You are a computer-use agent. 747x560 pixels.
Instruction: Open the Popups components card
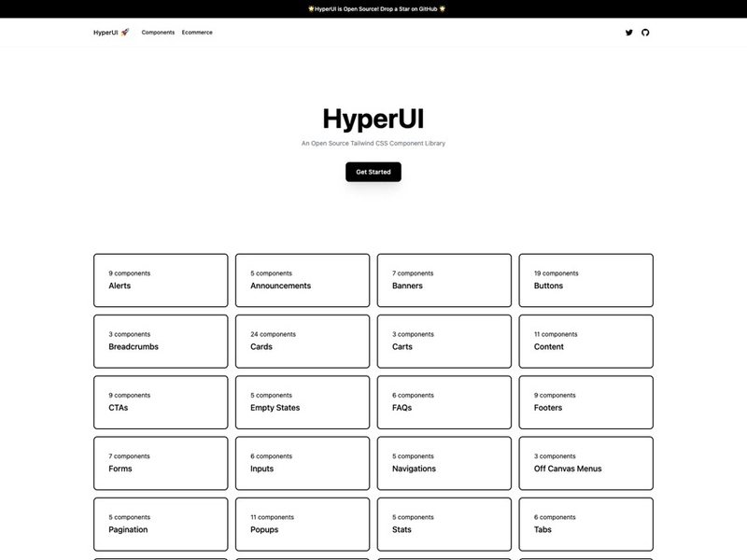coord(303,524)
